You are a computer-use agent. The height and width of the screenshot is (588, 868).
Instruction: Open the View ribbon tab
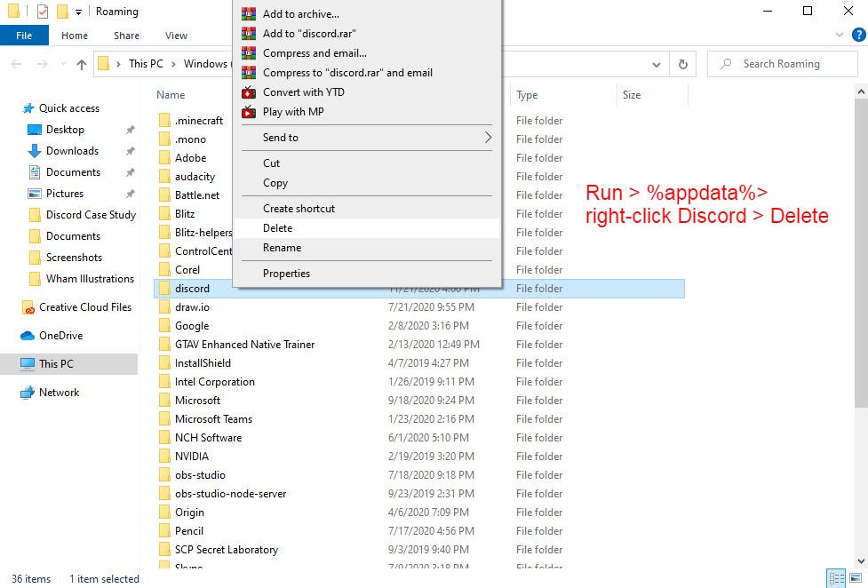[176, 36]
